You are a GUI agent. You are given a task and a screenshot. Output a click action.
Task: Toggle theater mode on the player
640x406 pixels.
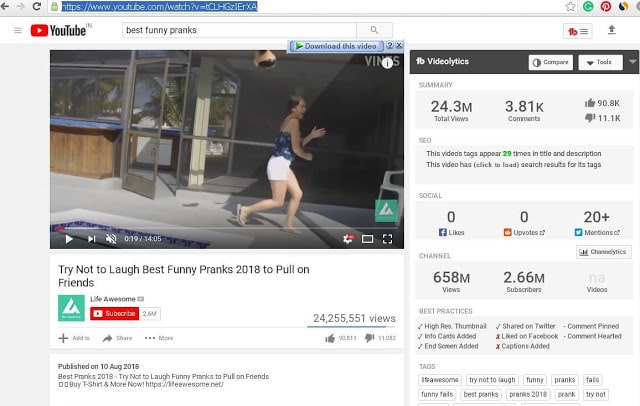tap(367, 239)
